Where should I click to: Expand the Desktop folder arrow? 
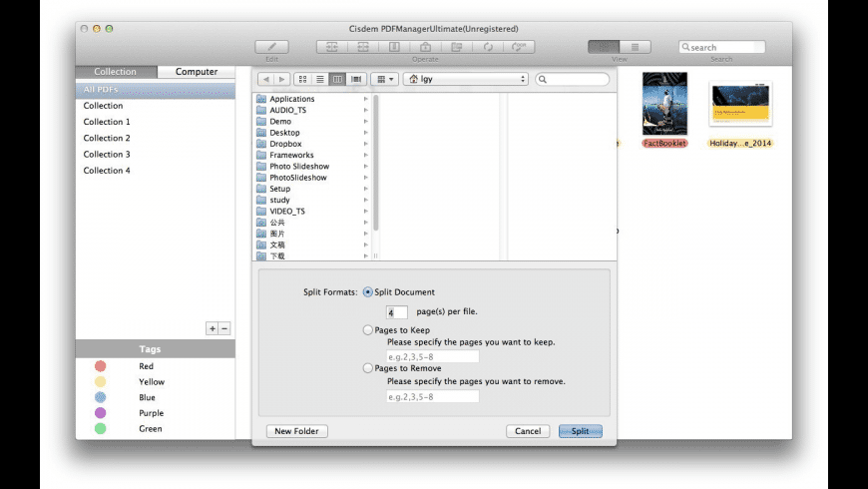(366, 133)
